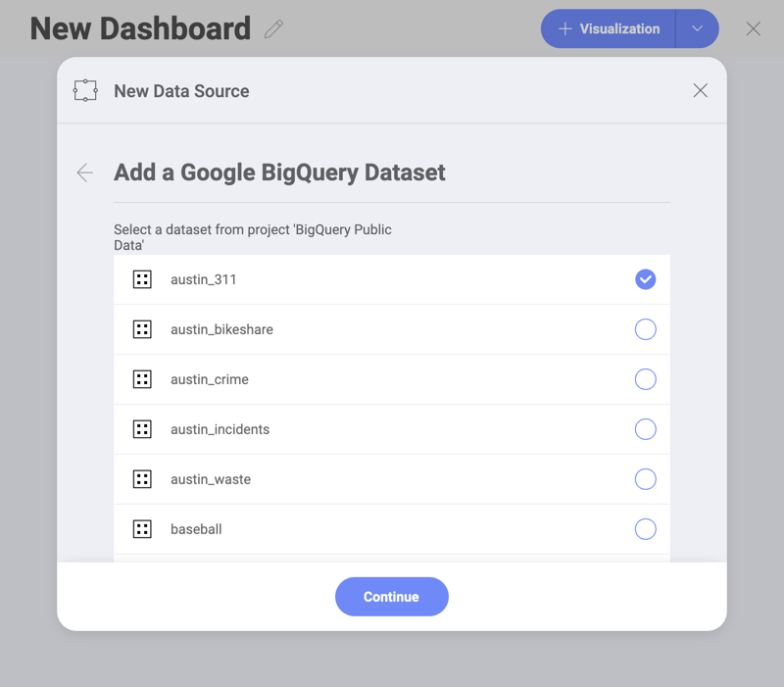
Task: Close the New Data Source dialog
Action: [700, 91]
